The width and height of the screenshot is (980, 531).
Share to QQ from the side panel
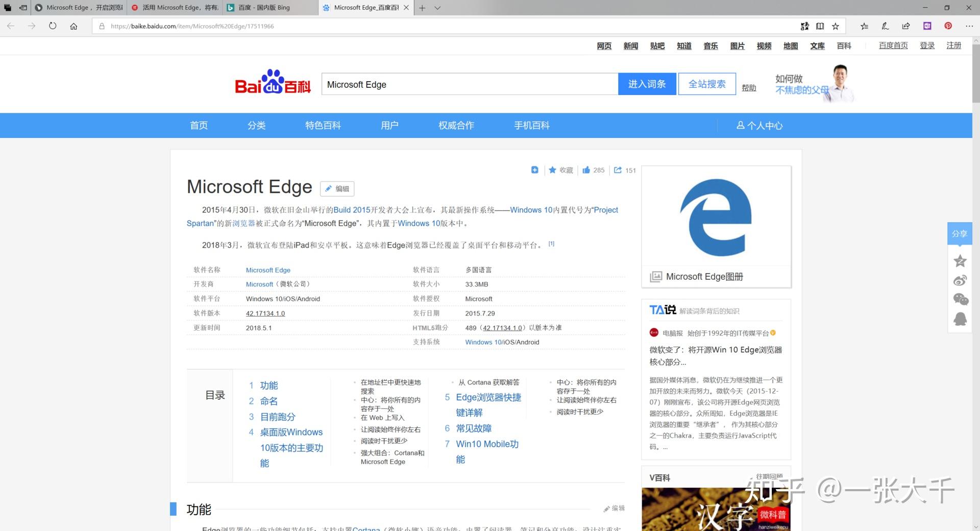tap(960, 319)
